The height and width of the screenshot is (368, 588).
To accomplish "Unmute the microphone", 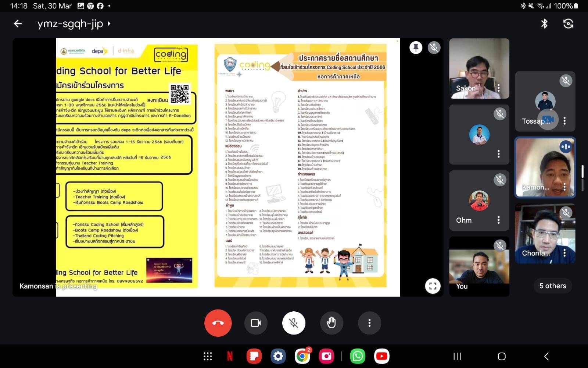I will (x=294, y=323).
